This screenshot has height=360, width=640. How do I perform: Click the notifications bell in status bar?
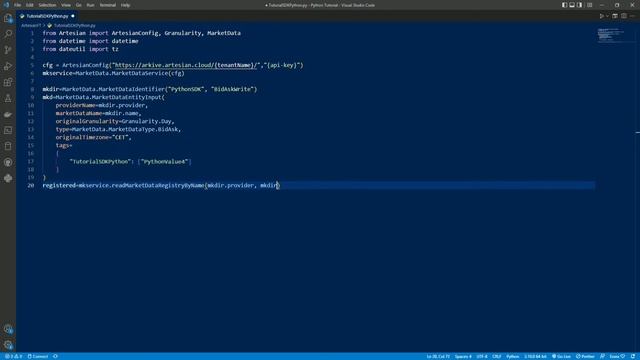click(633, 356)
